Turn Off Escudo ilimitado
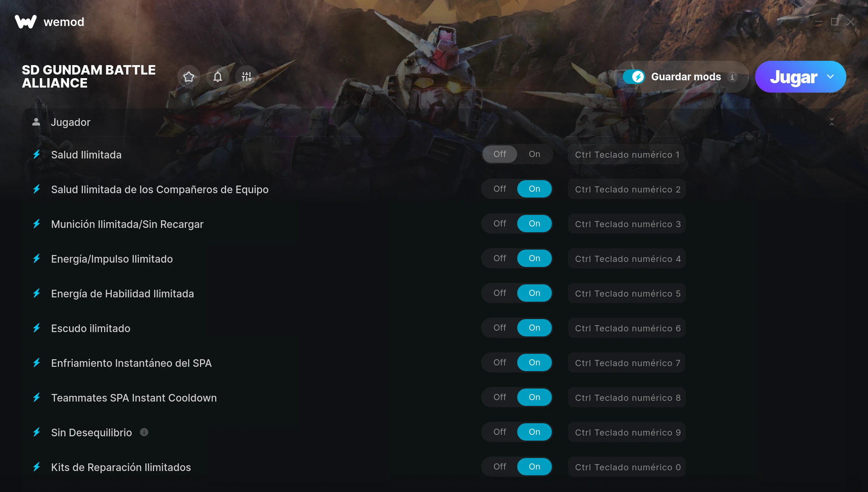The width and height of the screenshot is (868, 492). [500, 328]
